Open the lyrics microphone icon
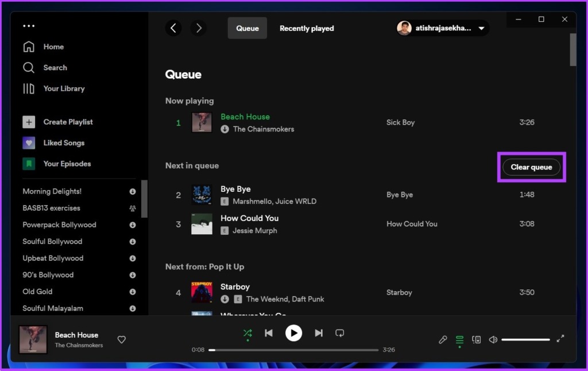 [x=443, y=339]
